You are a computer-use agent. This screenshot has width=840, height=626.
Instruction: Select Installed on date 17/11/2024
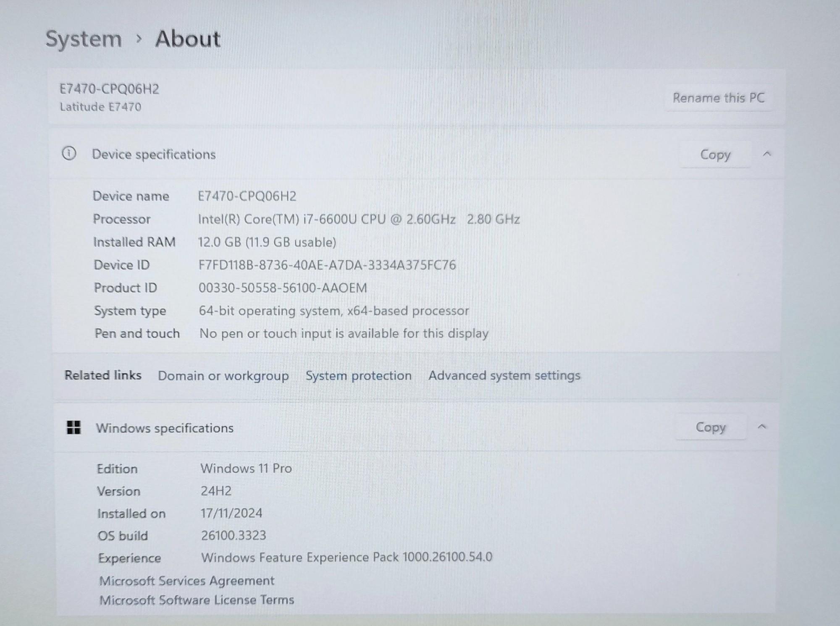[x=231, y=513]
